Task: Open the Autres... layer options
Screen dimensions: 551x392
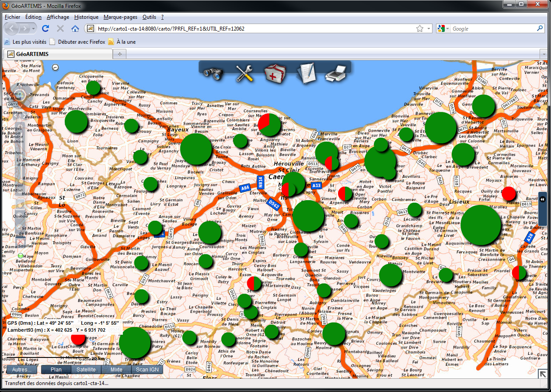Action: [x=22, y=369]
